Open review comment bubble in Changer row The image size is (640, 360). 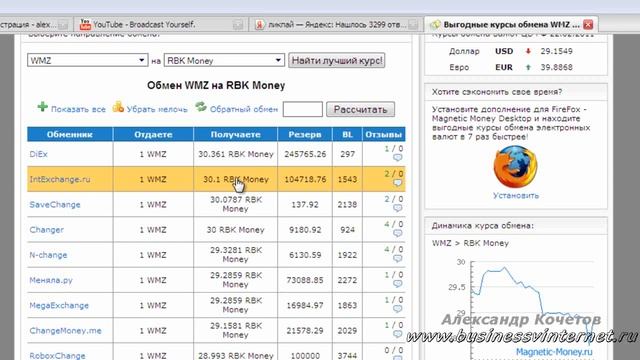(398, 233)
